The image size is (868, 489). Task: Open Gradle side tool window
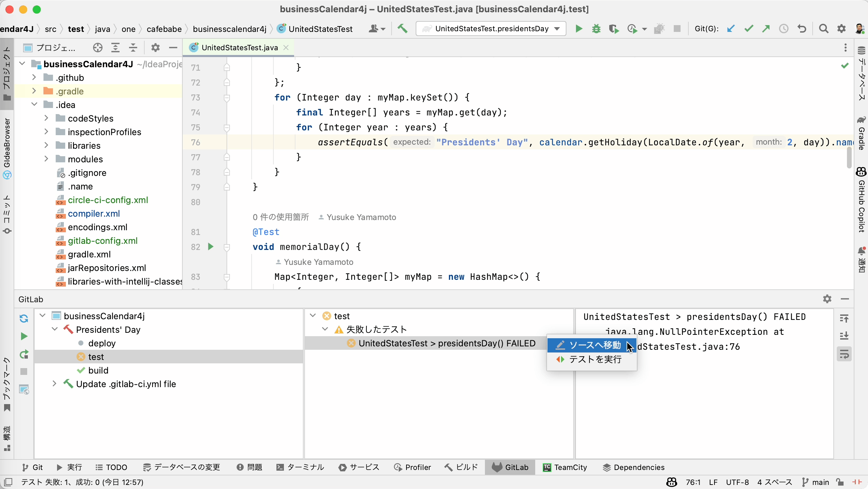tap(861, 133)
